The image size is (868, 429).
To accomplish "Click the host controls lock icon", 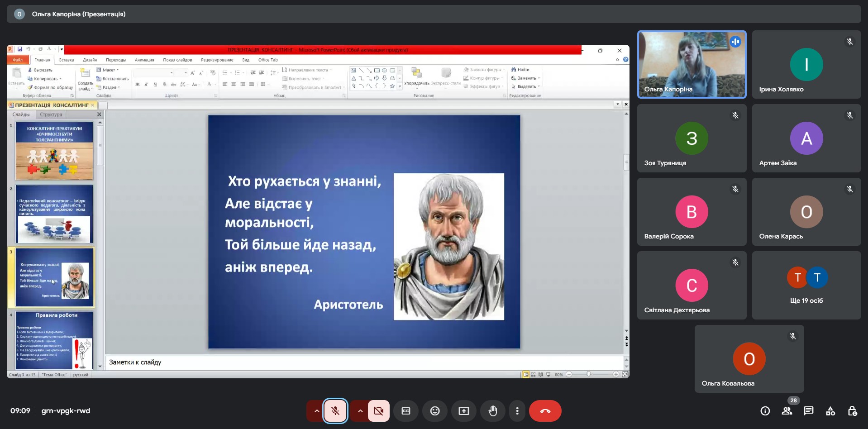I will pyautogui.click(x=852, y=411).
